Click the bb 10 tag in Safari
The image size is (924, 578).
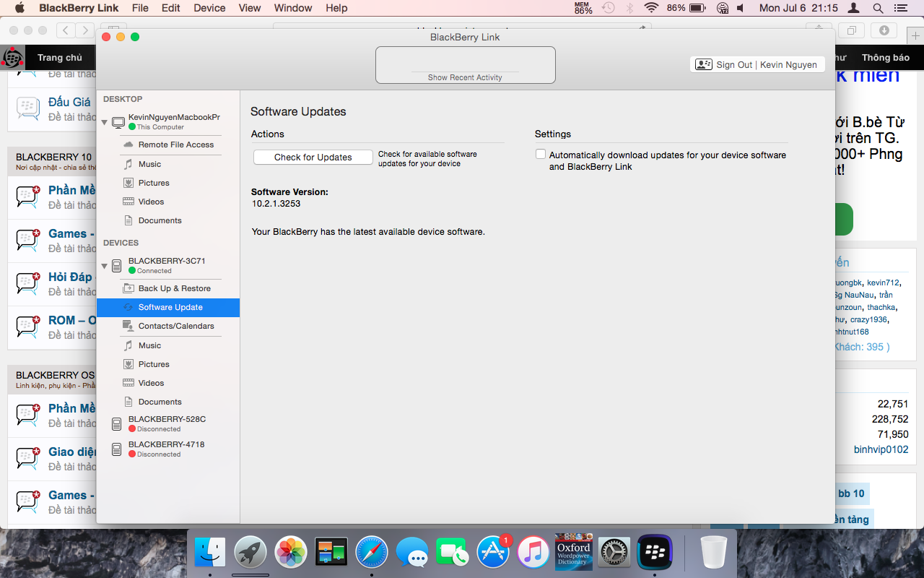pos(851,493)
